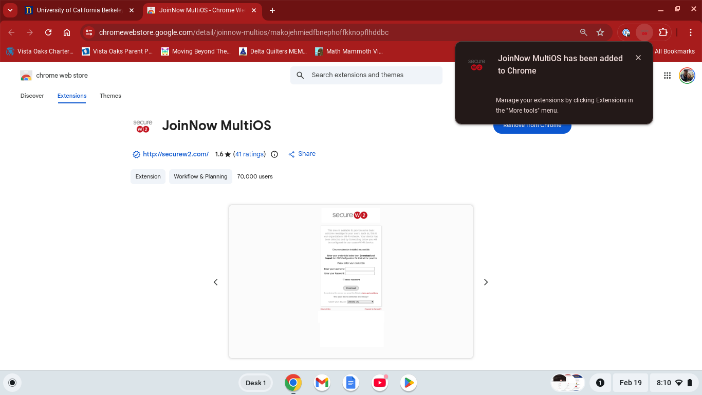Select the Extensions section tab
The image size is (702, 395).
[72, 96]
